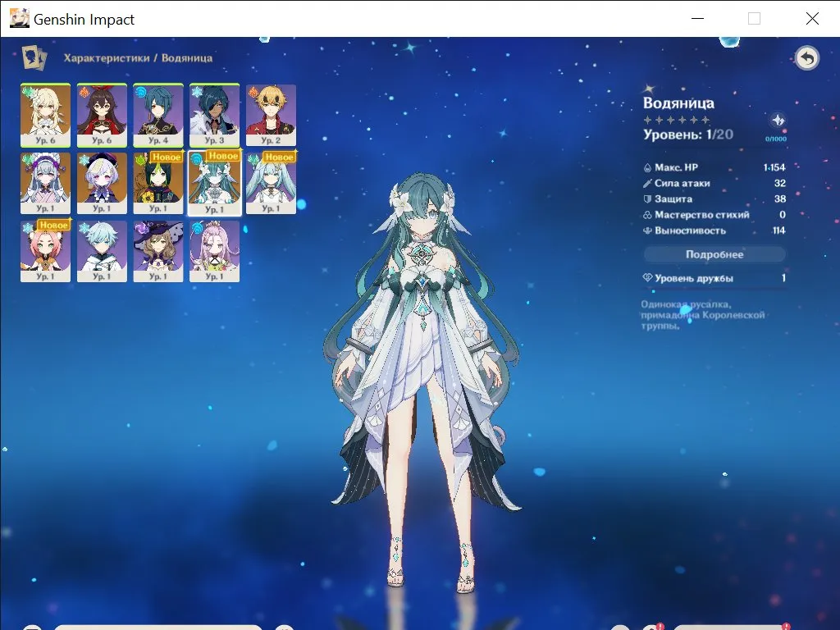This screenshot has width=840, height=630.
Task: Click the constellation star icon above 0/1000
Action: [778, 121]
